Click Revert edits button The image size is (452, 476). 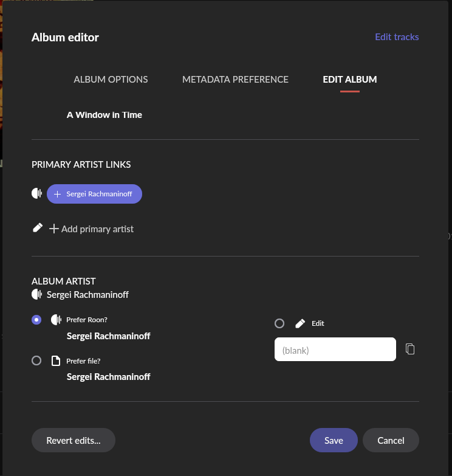pyautogui.click(x=74, y=441)
